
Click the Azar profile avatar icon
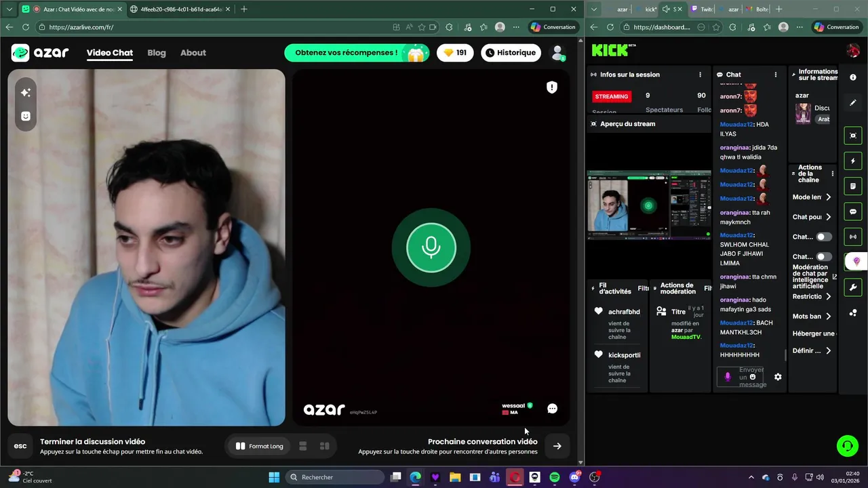557,53
